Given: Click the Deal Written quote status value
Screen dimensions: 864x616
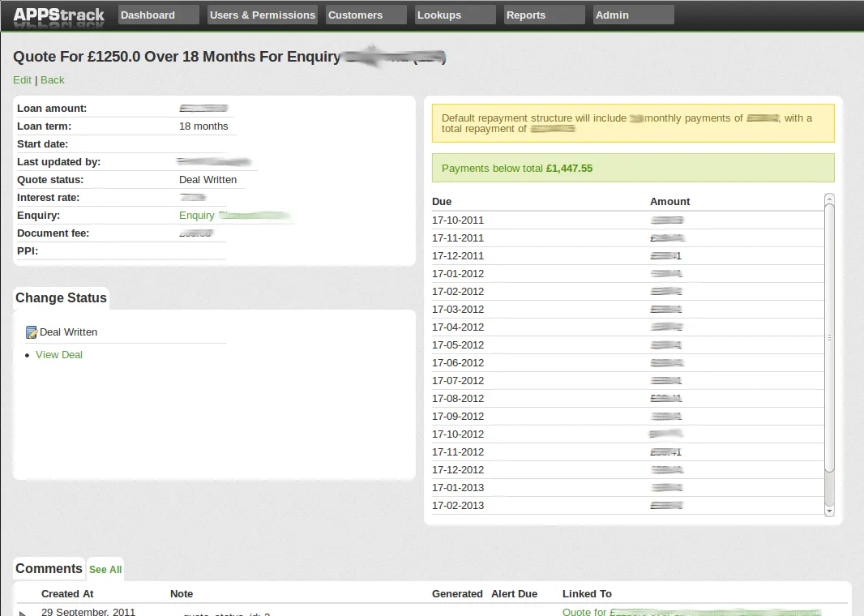Looking at the screenshot, I should [207, 180].
